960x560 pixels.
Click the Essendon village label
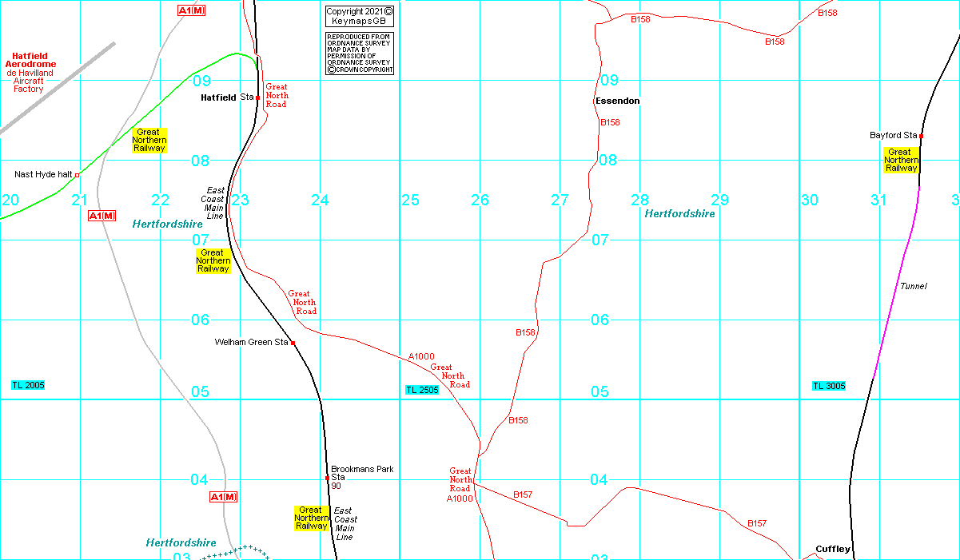pos(617,101)
